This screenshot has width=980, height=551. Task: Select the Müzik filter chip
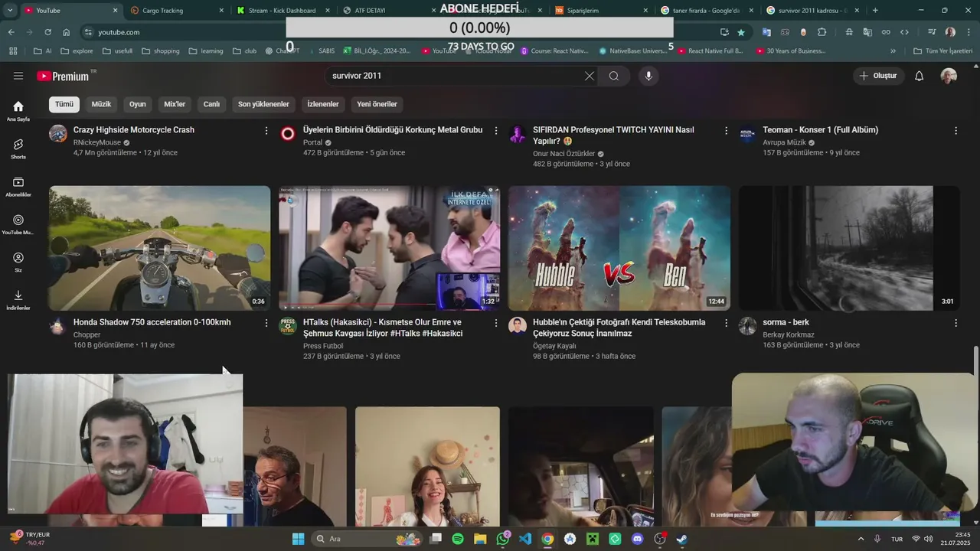[x=101, y=104]
